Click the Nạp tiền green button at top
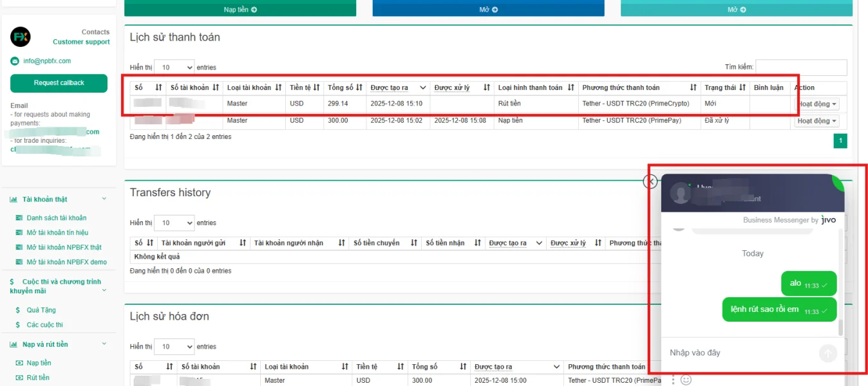Screen dimensions: 868x386 pyautogui.click(x=240, y=9)
